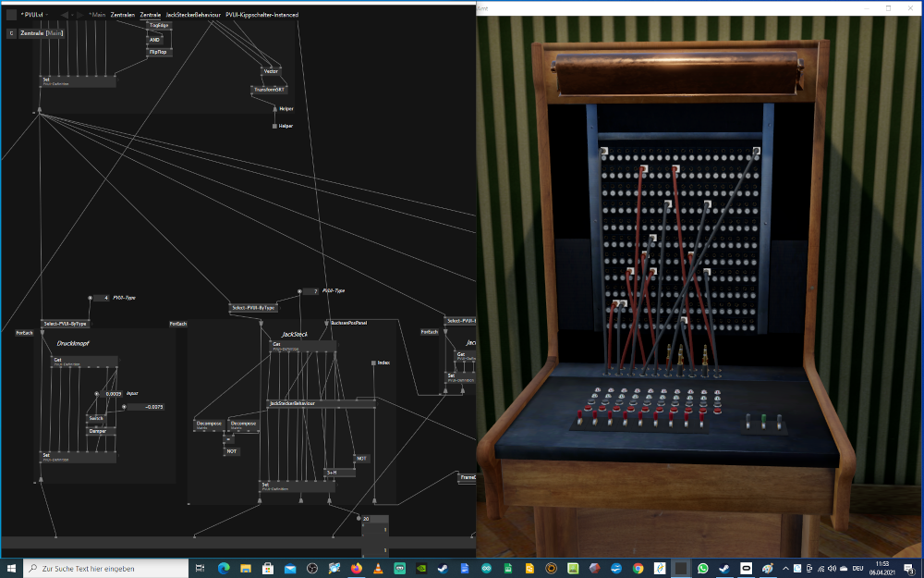Open the vvvv main menu square button
Screen dimensions: 924x578
tap(11, 15)
